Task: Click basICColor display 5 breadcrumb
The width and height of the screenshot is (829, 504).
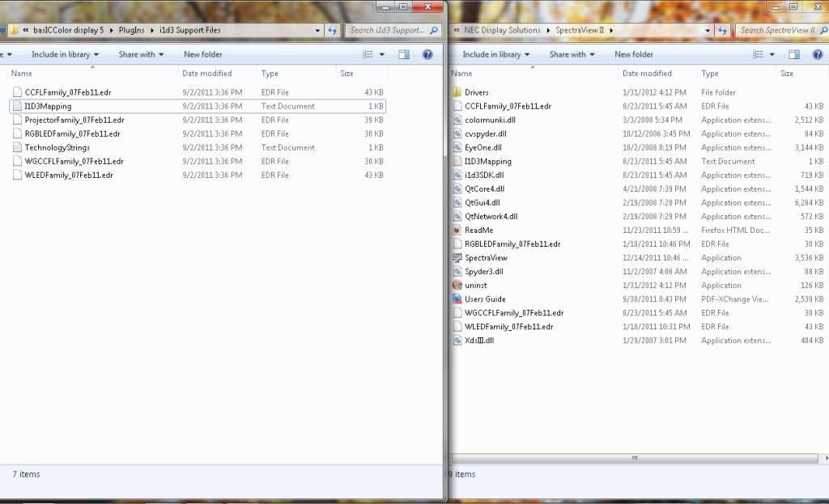Action: pos(68,30)
